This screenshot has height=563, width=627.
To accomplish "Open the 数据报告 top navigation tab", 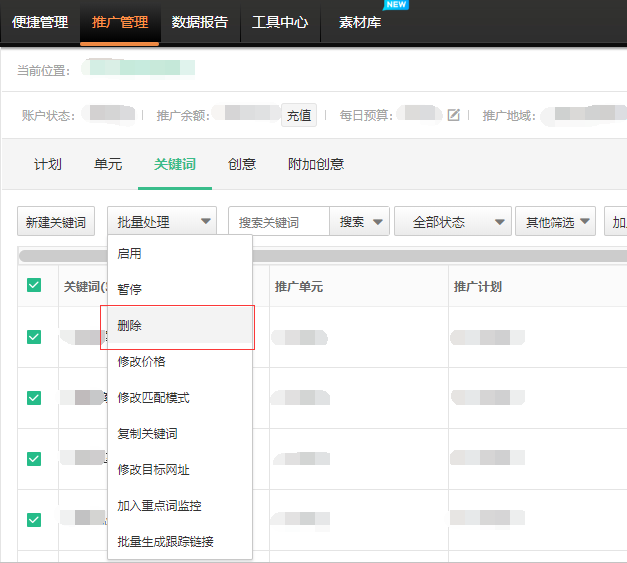I will (x=200, y=22).
